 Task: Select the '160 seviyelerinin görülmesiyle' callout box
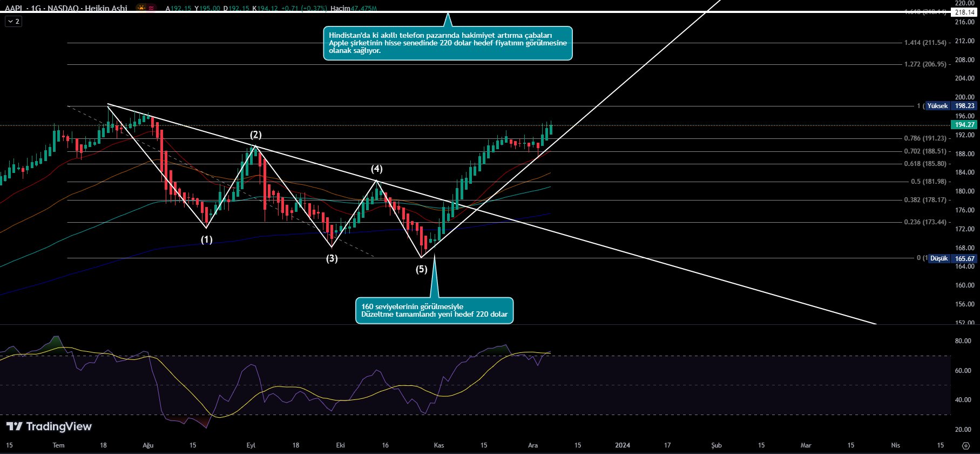(435, 310)
